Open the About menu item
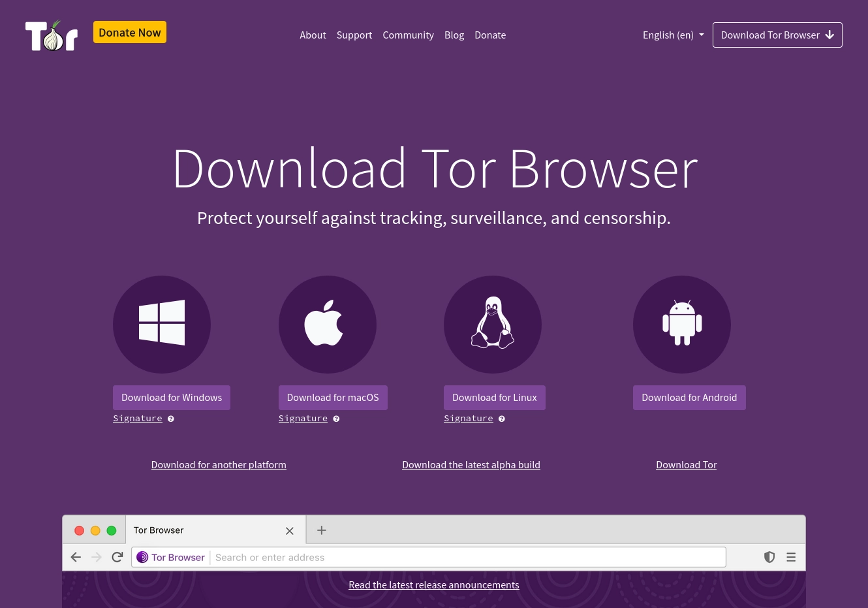 pyautogui.click(x=313, y=35)
